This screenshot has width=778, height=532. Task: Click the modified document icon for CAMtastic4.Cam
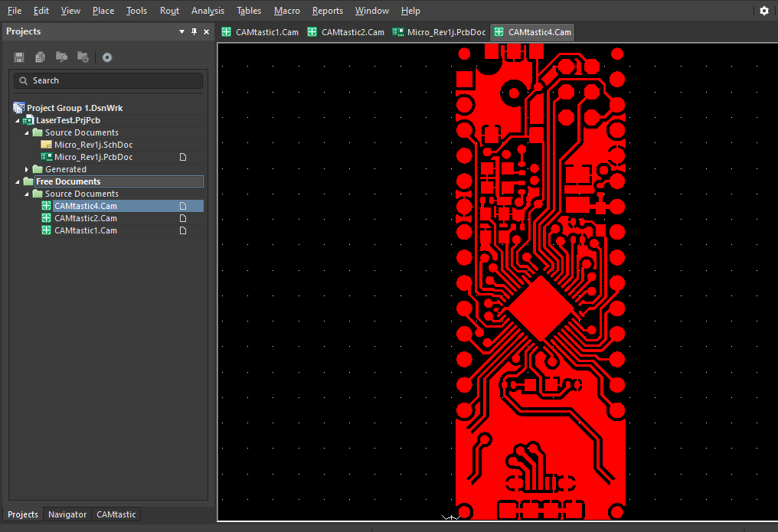pyautogui.click(x=183, y=206)
